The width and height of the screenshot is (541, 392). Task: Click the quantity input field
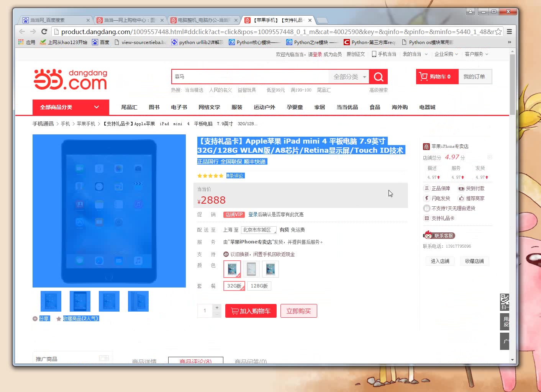(205, 311)
